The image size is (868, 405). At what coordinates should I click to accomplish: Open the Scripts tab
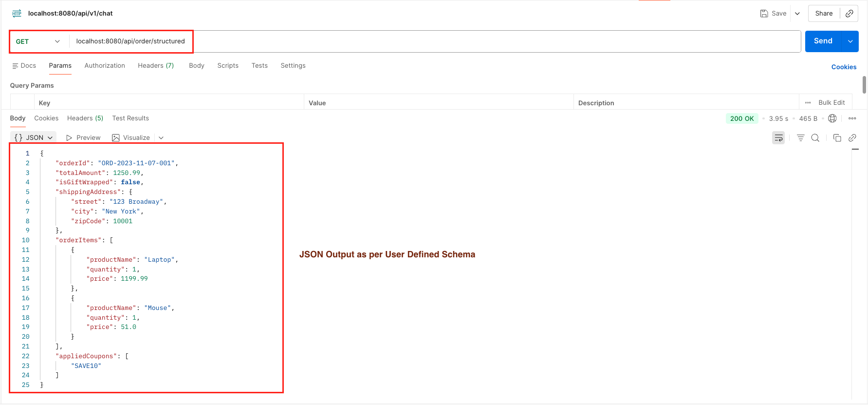pyautogui.click(x=228, y=66)
